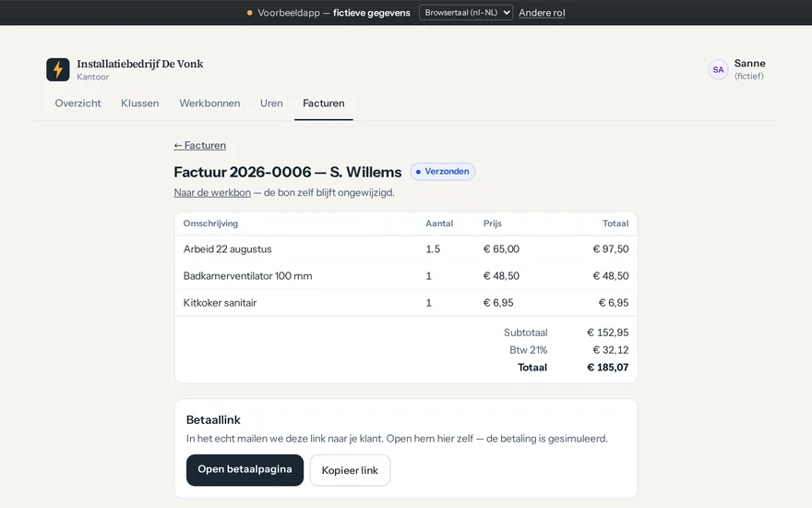Go back via the ← Facturen link
Screen dimensions: 812x508
(200, 145)
